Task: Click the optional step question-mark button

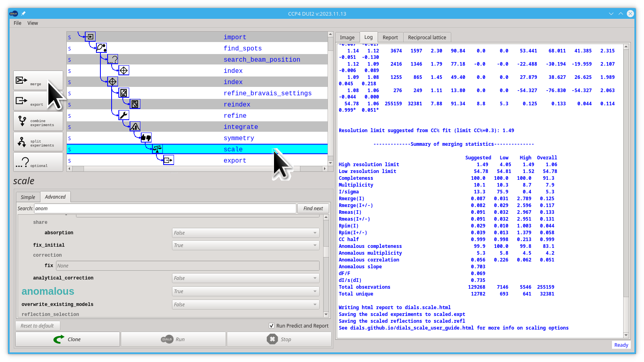Action: [38, 162]
